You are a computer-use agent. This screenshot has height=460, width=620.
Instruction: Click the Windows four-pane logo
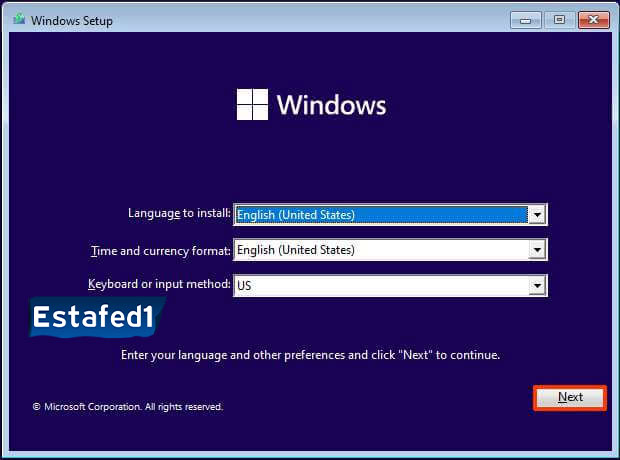[x=252, y=105]
